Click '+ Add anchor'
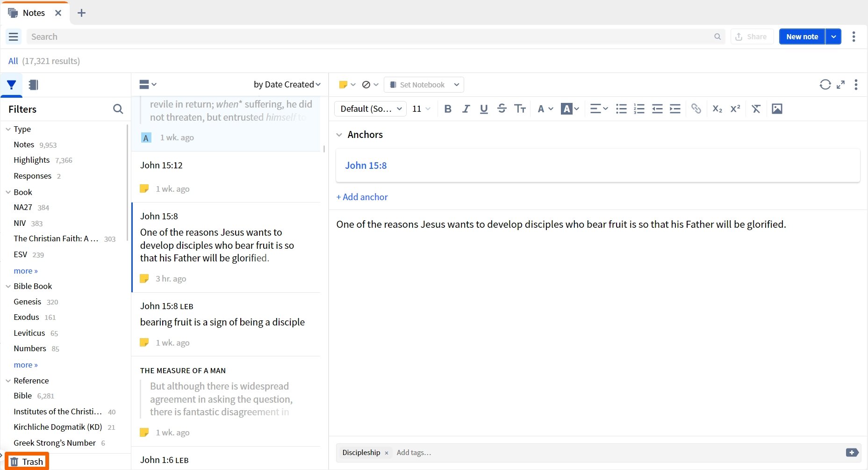The height and width of the screenshot is (470, 868). pyautogui.click(x=362, y=197)
